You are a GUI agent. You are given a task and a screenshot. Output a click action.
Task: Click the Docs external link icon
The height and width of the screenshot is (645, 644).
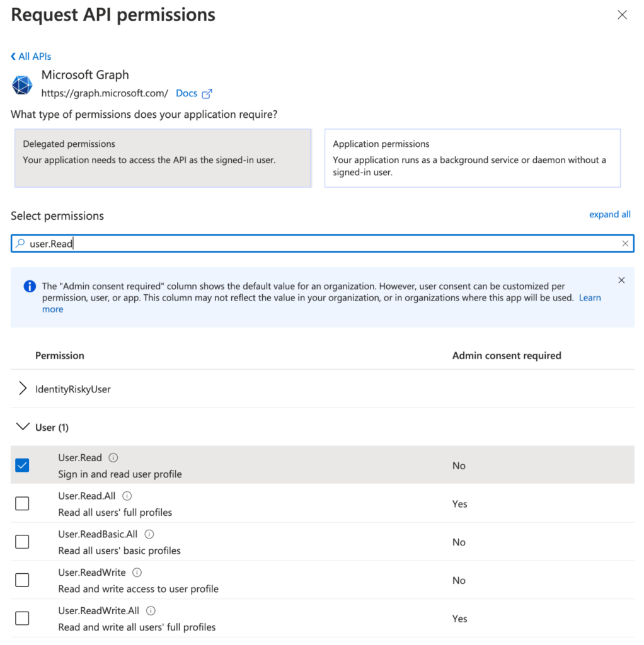[x=207, y=94]
